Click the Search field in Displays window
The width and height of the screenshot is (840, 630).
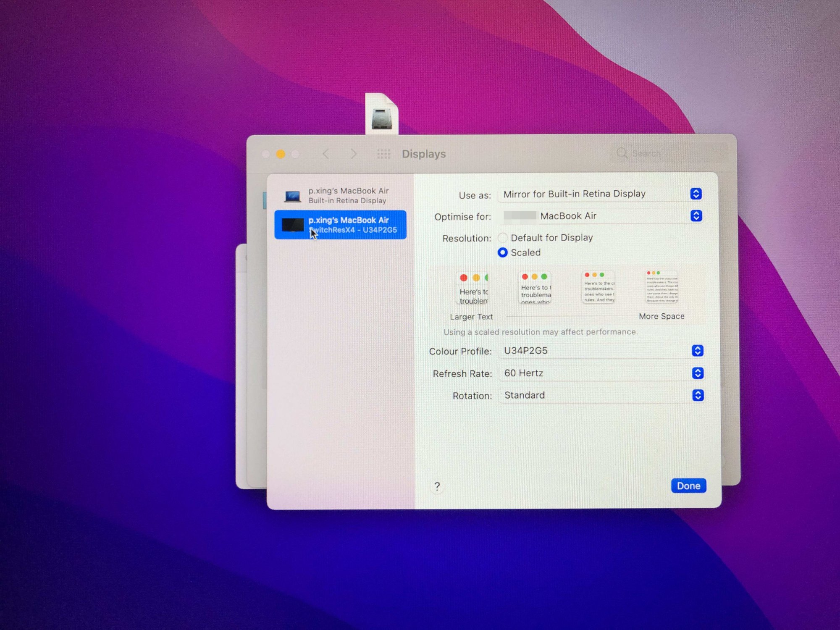coord(669,153)
